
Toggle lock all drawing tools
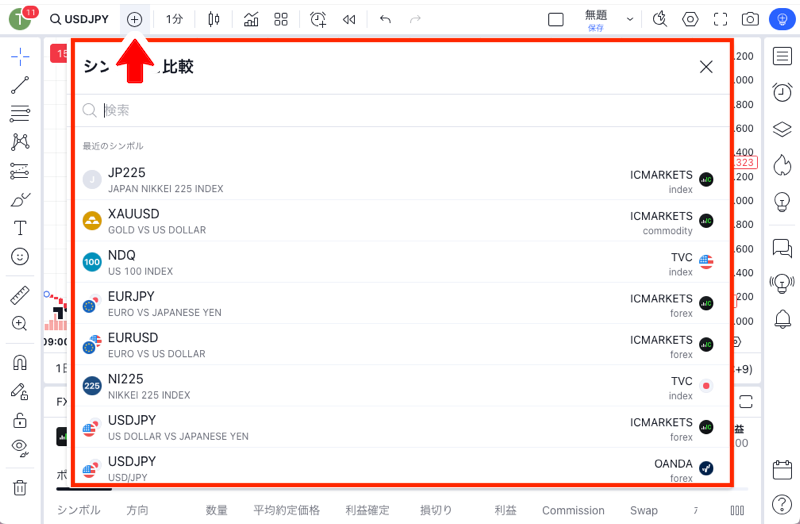20,420
